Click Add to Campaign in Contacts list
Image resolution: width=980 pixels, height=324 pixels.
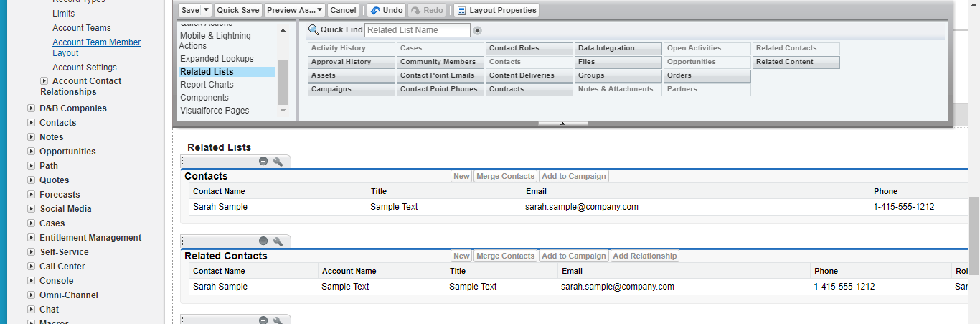click(573, 176)
